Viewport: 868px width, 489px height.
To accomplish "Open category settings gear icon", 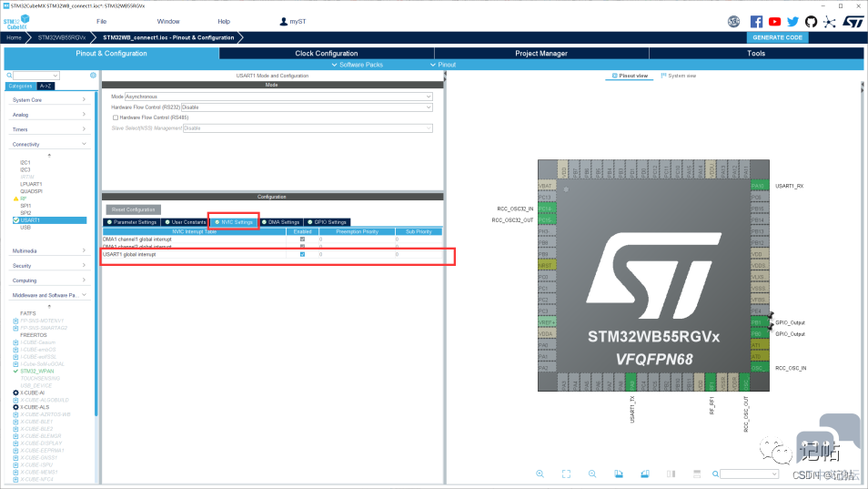I will [93, 76].
